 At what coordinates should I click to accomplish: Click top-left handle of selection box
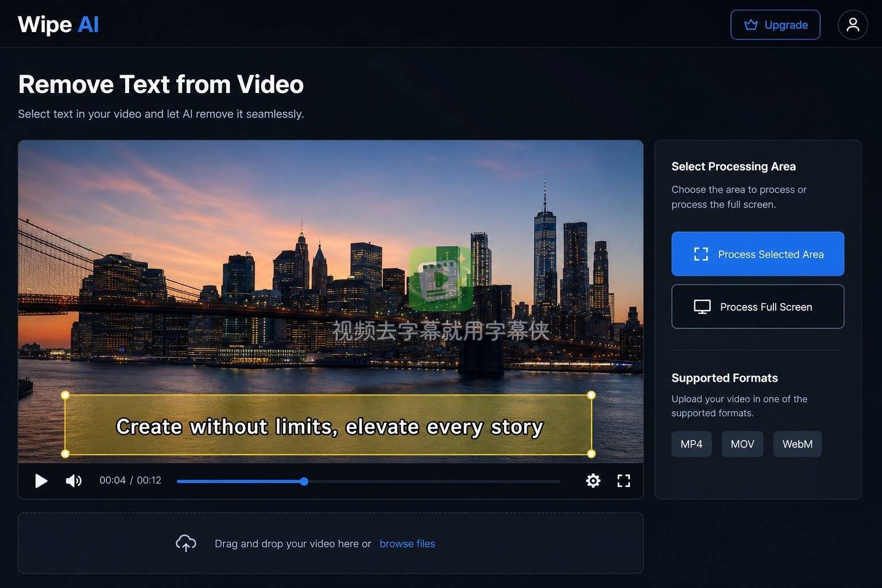pyautogui.click(x=65, y=395)
